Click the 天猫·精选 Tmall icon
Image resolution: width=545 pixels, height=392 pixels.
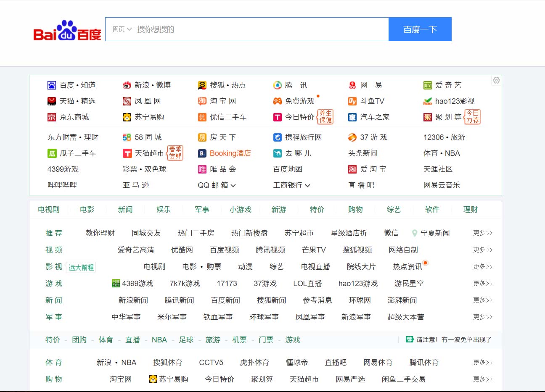[52, 101]
